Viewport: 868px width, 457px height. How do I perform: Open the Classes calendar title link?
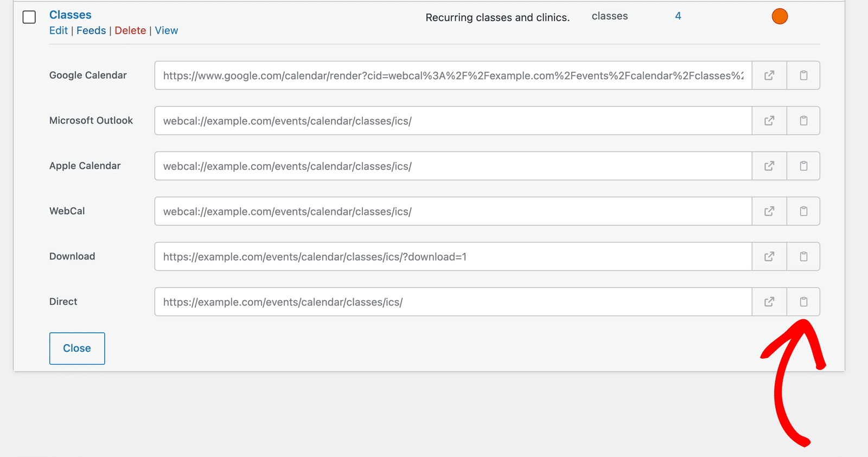pyautogui.click(x=71, y=15)
